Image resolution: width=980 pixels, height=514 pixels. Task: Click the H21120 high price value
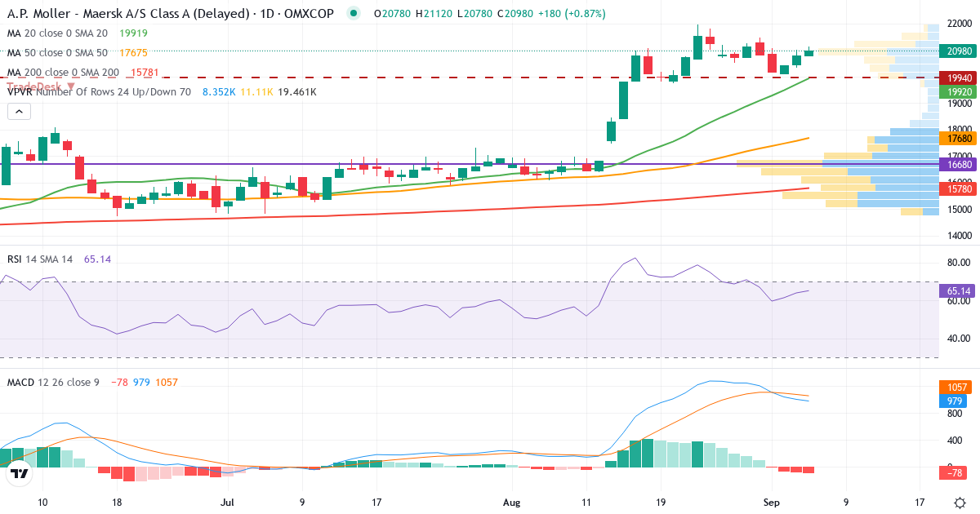pos(434,14)
